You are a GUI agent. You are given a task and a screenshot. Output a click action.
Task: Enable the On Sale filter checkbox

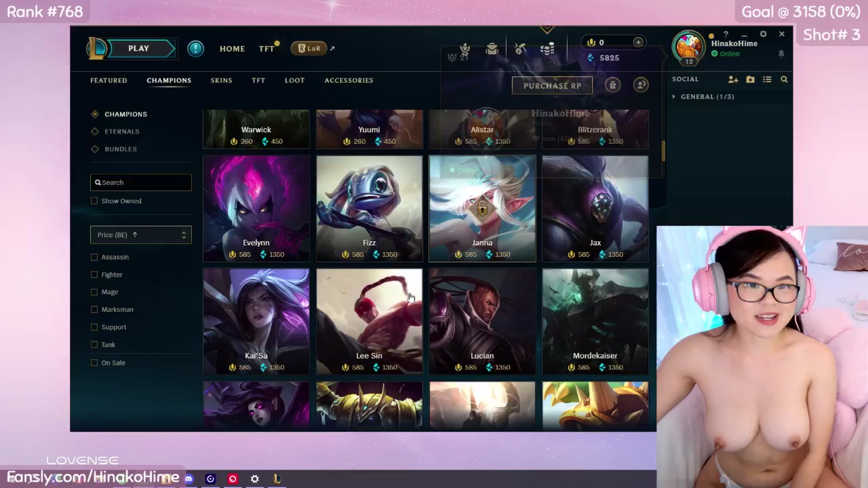point(94,362)
